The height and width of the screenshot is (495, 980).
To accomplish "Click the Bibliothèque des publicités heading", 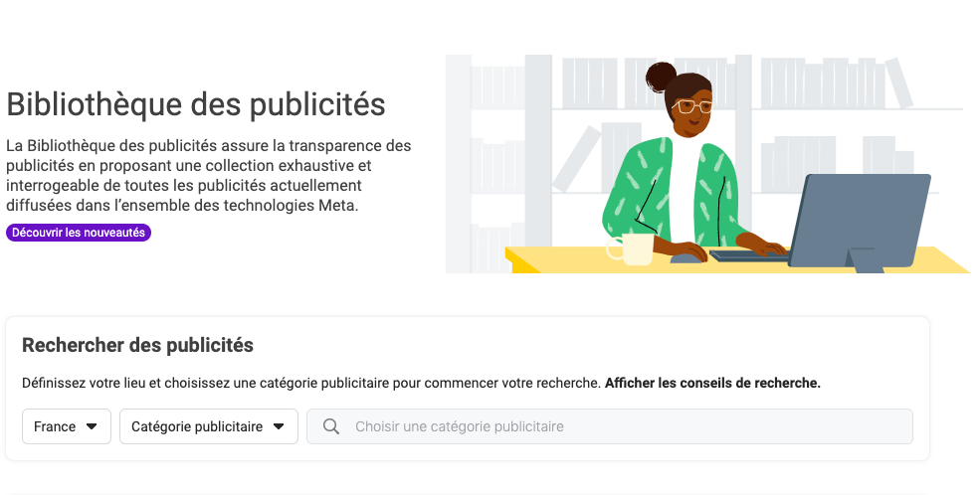I will click(196, 103).
